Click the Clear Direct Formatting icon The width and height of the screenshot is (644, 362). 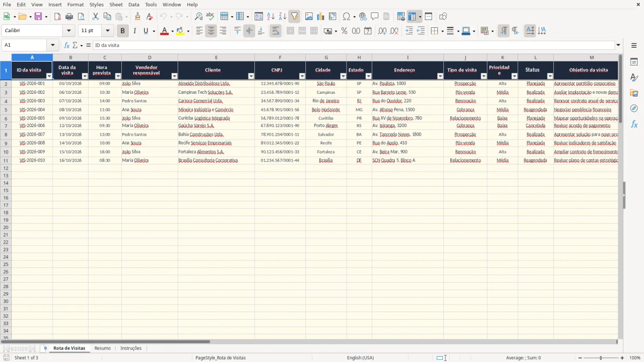point(150,17)
